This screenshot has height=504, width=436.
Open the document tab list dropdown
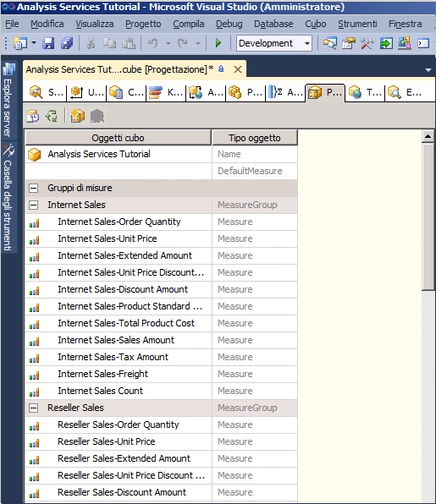428,69
